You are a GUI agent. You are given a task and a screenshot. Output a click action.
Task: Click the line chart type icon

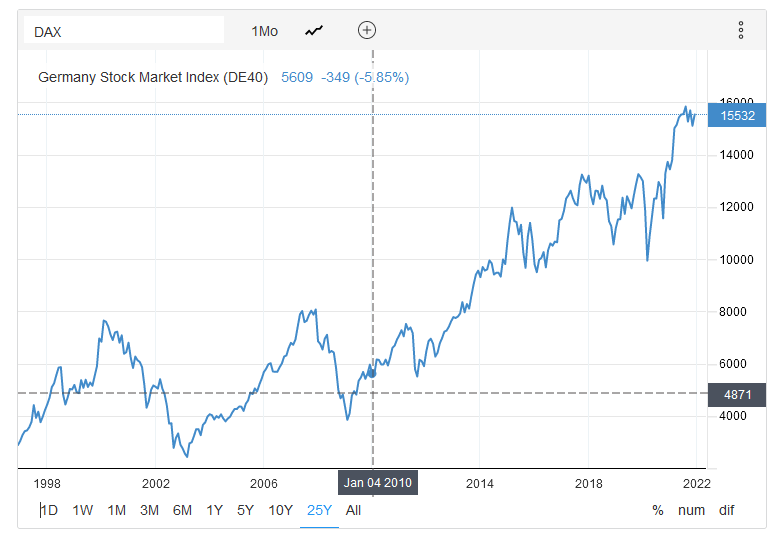[x=315, y=31]
